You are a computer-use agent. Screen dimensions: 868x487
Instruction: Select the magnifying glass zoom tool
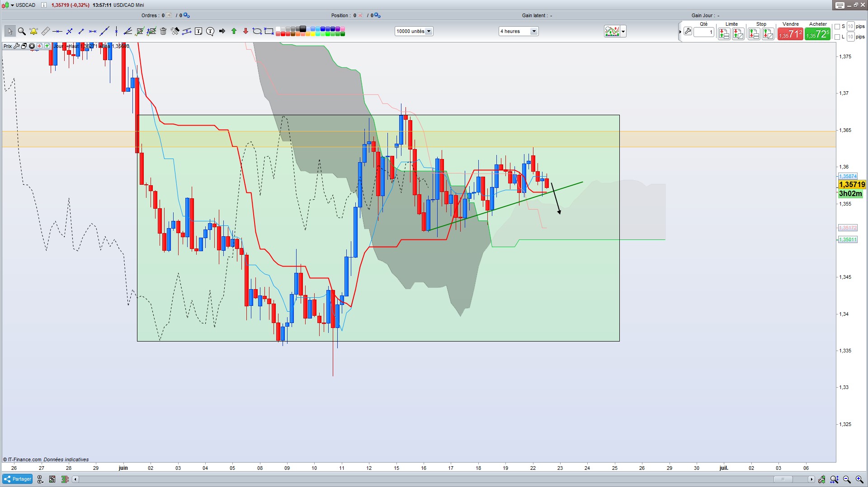pos(22,31)
